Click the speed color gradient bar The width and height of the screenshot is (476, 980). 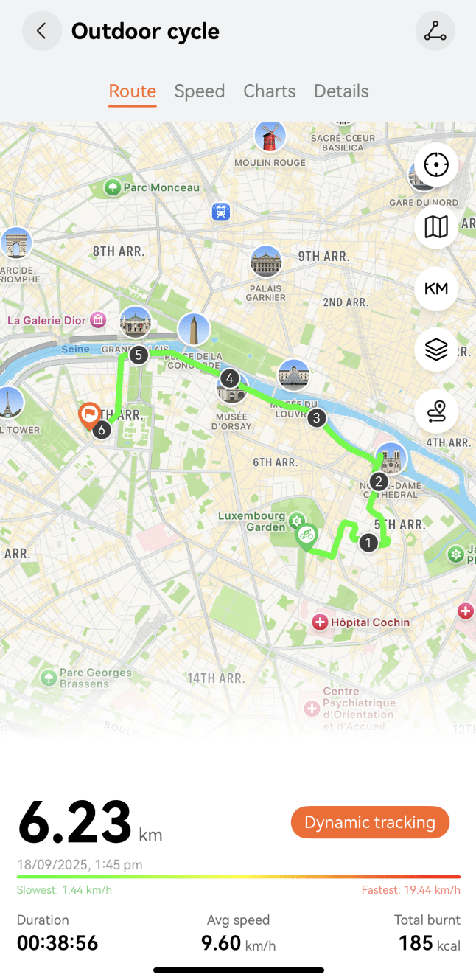click(239, 877)
